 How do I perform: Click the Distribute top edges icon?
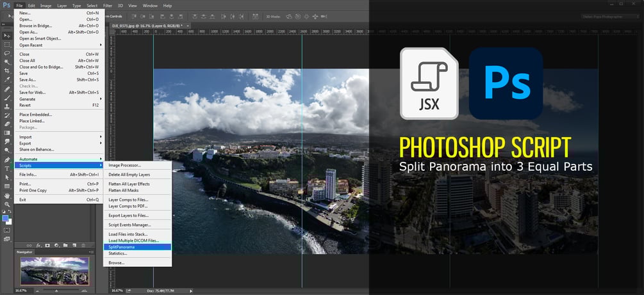tap(194, 17)
